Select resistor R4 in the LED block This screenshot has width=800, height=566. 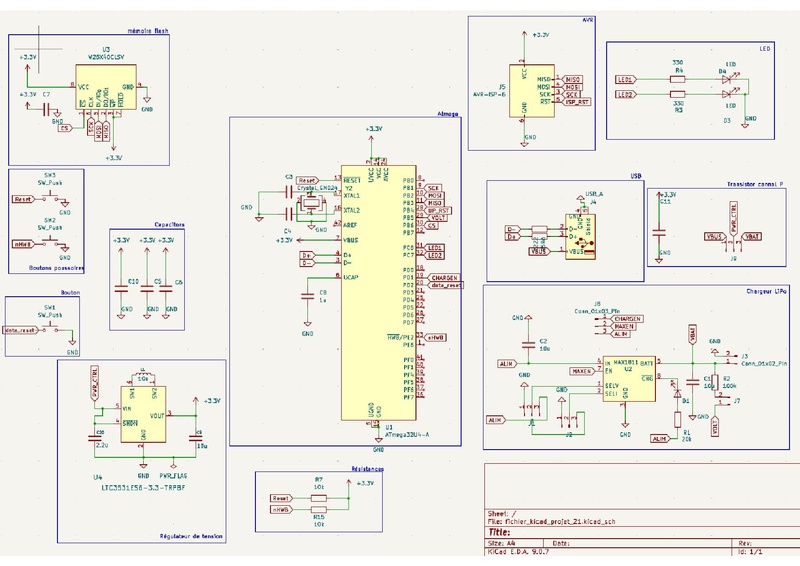click(x=677, y=79)
